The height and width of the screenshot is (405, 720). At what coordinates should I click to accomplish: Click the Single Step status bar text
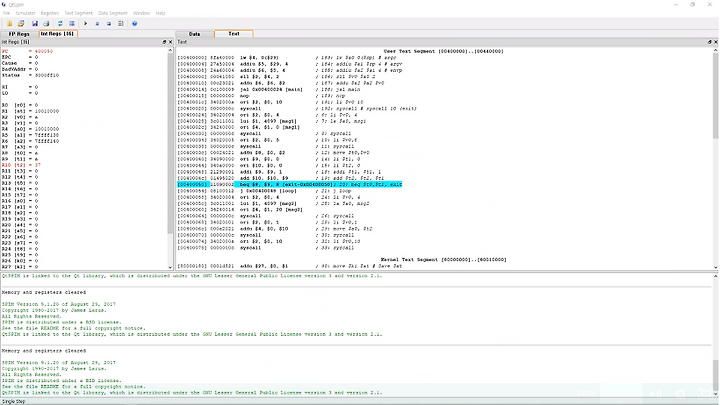click(14, 401)
